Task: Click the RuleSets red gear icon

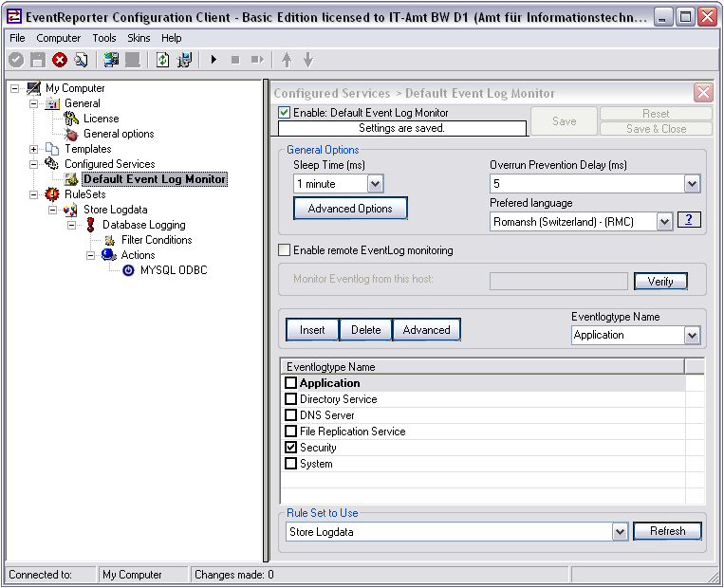Action: tap(52, 194)
